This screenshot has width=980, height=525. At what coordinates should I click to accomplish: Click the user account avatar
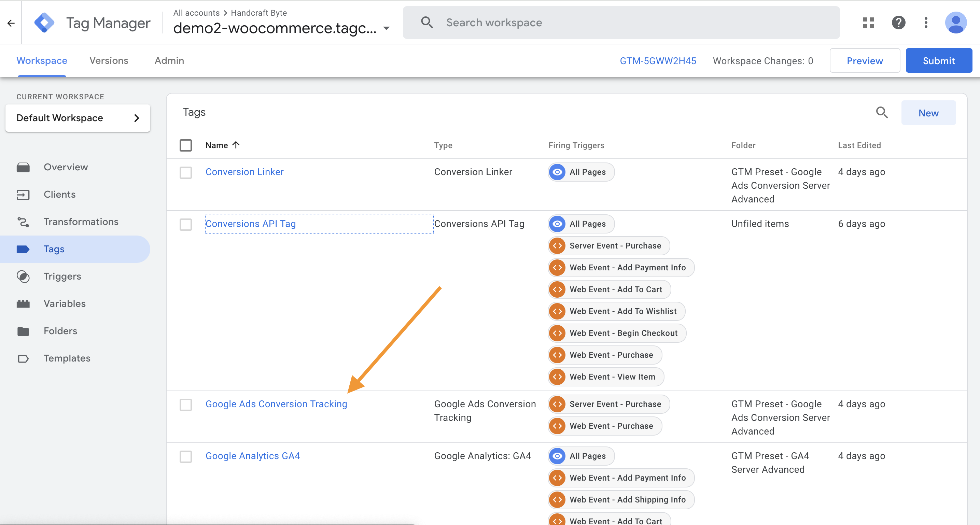click(955, 23)
